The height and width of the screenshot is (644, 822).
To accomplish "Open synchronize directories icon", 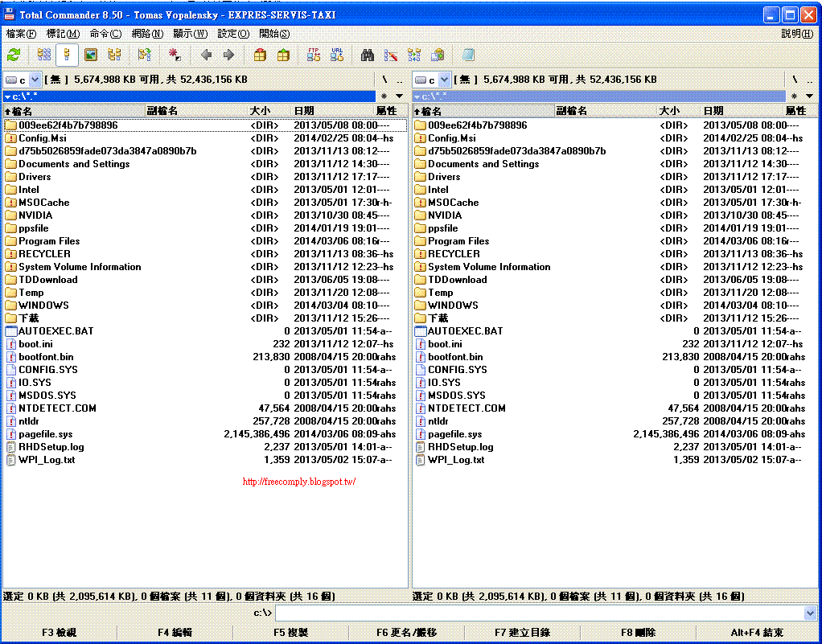I will tap(414, 55).
